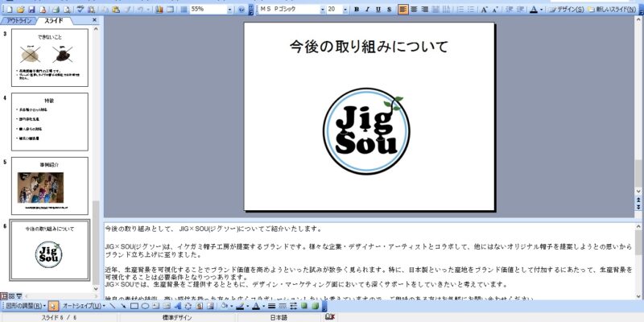This screenshot has width=644, height=322.
Task: Insert a chart using the chart icon
Action: click(x=159, y=10)
